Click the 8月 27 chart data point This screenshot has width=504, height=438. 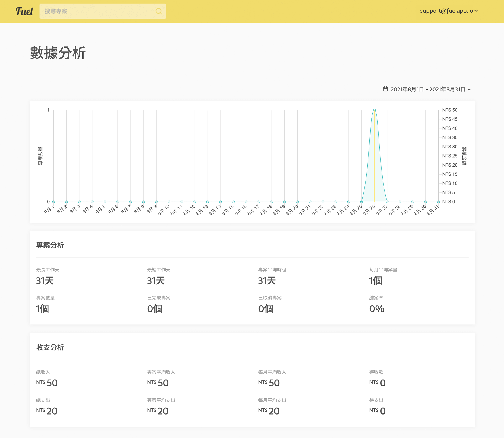[x=387, y=202]
